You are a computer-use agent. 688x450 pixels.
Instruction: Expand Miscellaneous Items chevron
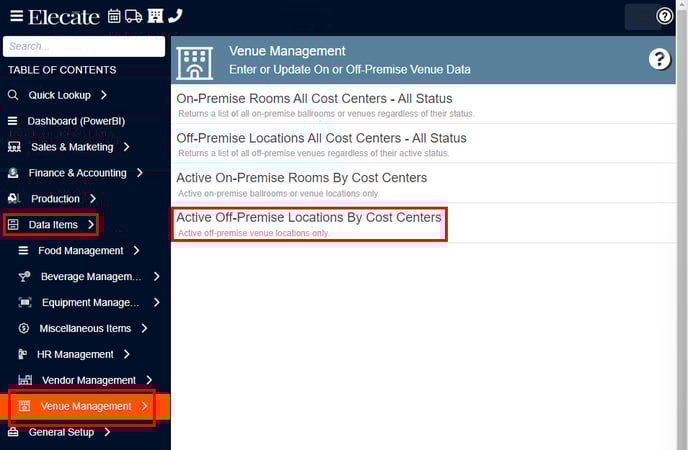tap(144, 328)
